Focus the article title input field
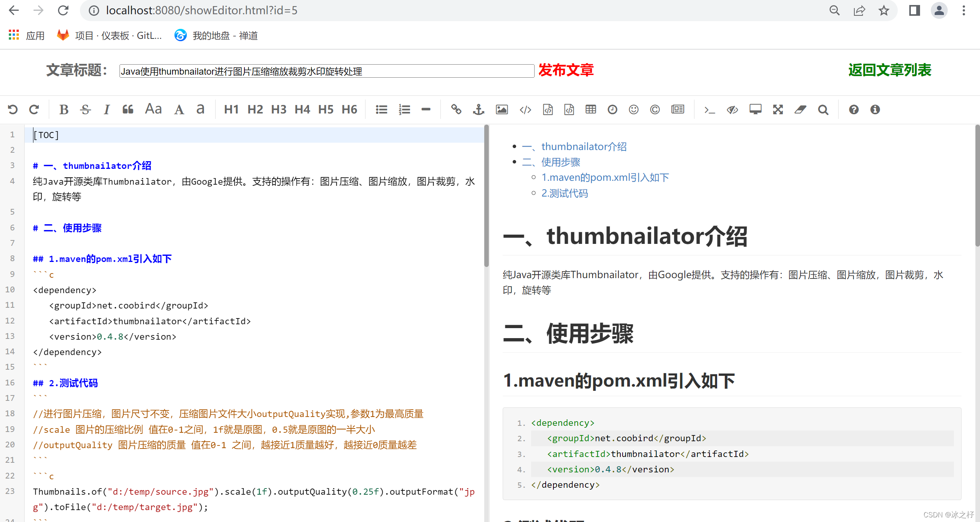The width and height of the screenshot is (980, 522). pyautogui.click(x=327, y=71)
